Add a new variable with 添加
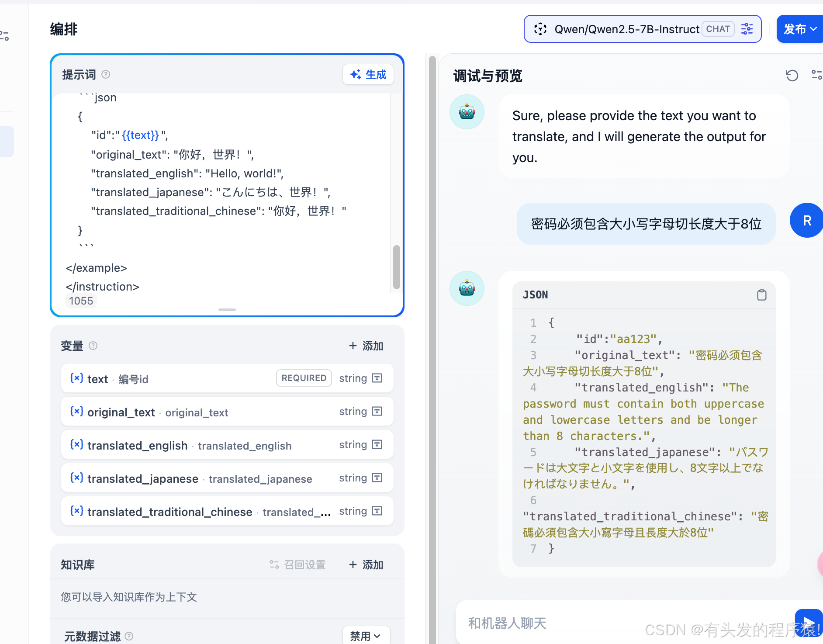The height and width of the screenshot is (644, 823). pyautogui.click(x=366, y=346)
